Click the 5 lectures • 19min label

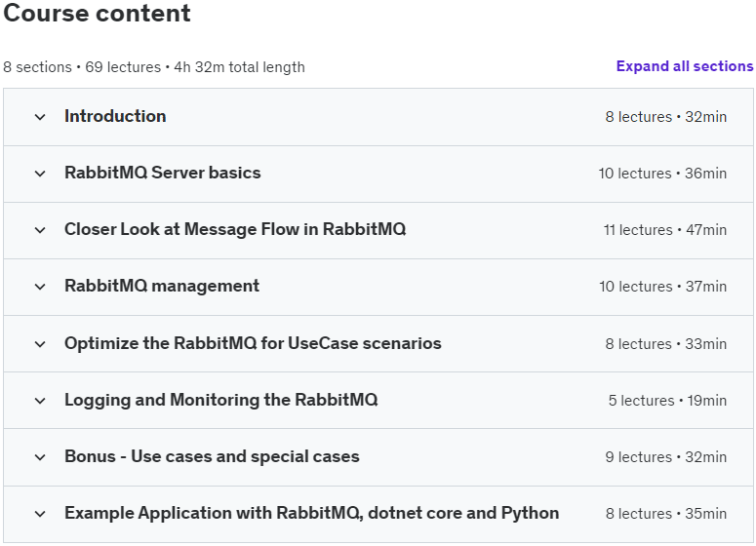(x=667, y=400)
